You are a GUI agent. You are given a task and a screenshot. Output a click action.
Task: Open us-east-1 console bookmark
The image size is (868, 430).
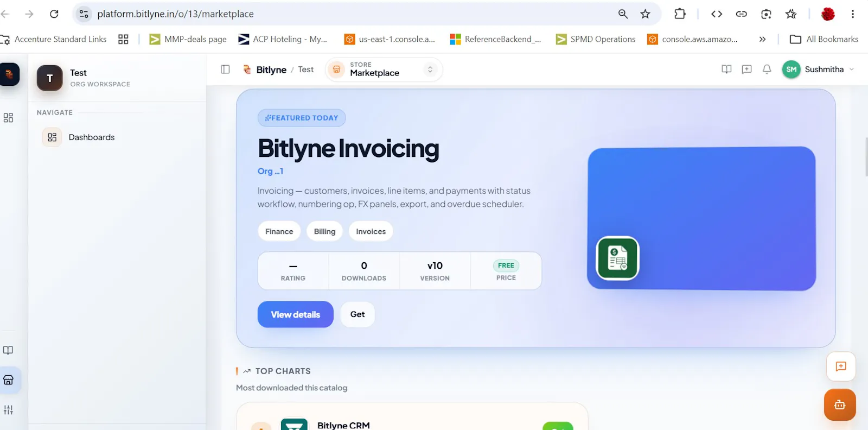pyautogui.click(x=390, y=39)
